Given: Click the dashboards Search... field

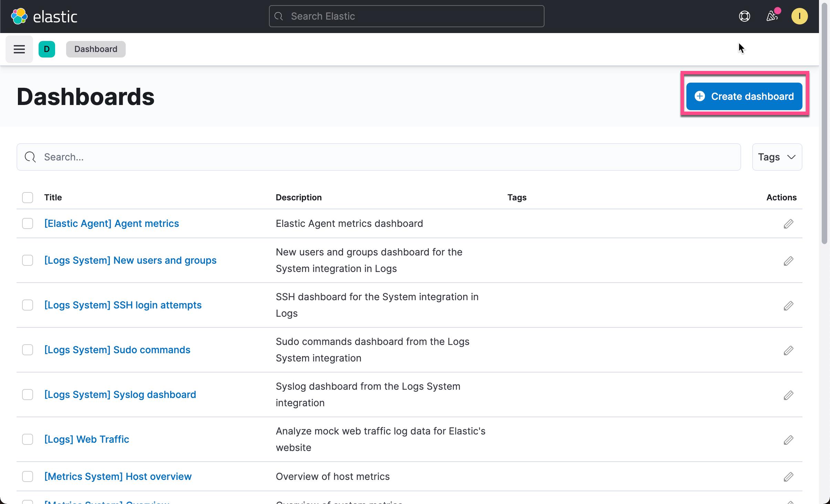Looking at the screenshot, I should pyautogui.click(x=378, y=157).
